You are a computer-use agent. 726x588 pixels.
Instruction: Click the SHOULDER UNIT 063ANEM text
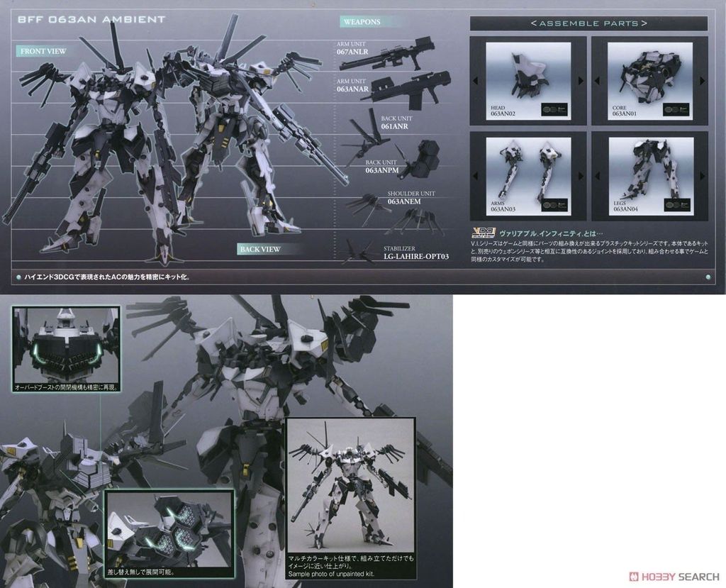click(411, 197)
